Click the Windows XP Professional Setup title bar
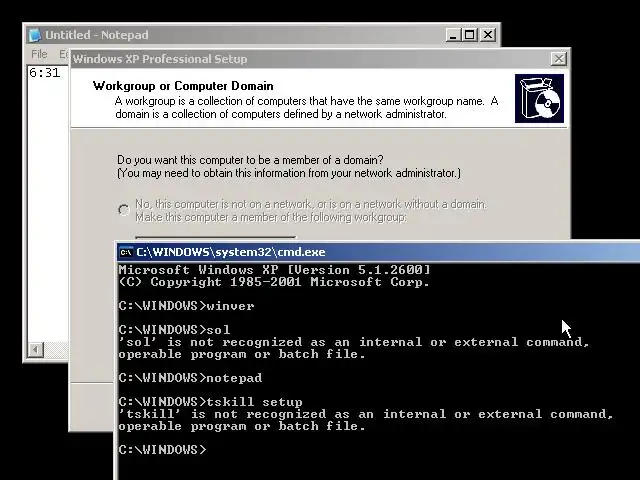Image resolution: width=640 pixels, height=480 pixels. (320, 59)
